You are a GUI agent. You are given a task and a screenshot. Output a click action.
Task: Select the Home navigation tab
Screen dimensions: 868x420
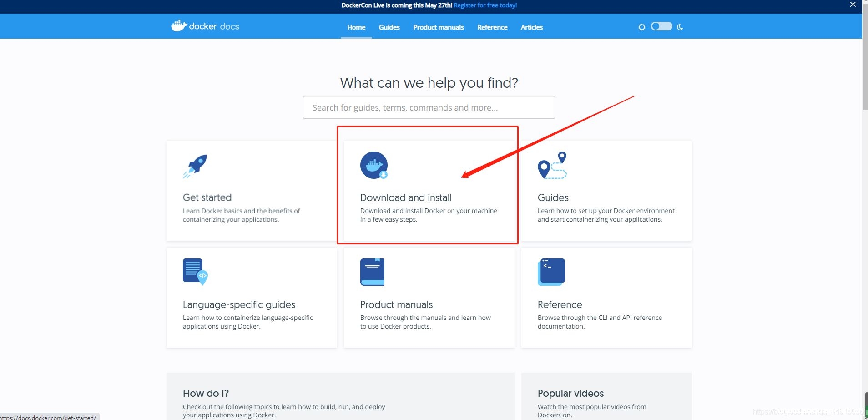(356, 27)
